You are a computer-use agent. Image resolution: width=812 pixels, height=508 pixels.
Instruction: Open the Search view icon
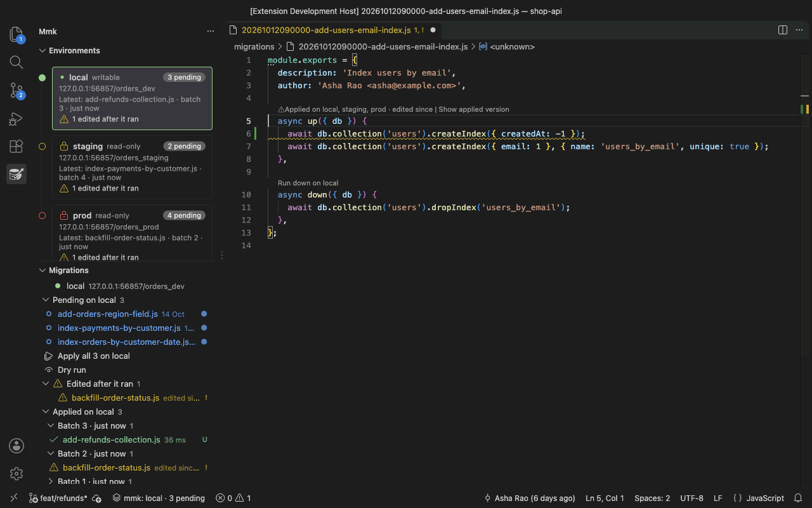click(x=16, y=62)
